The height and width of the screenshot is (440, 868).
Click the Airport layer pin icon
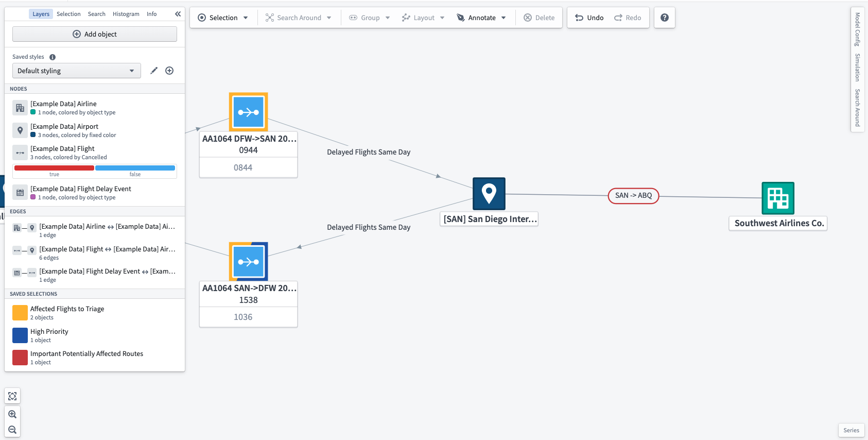[20, 130]
